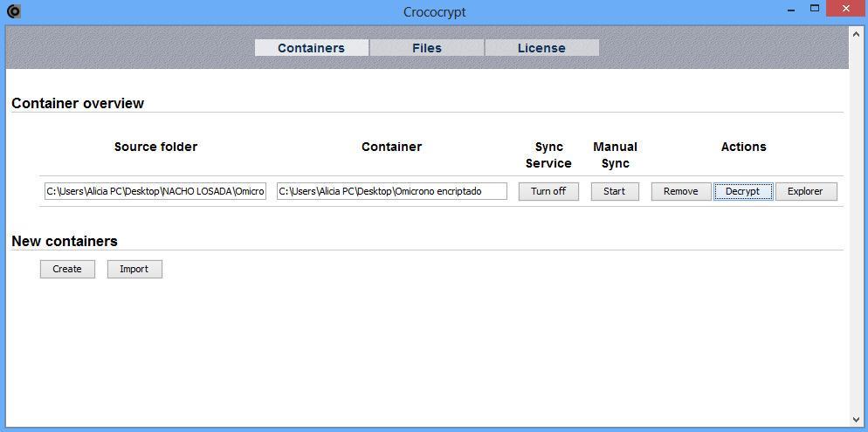Open the License tab

point(541,48)
